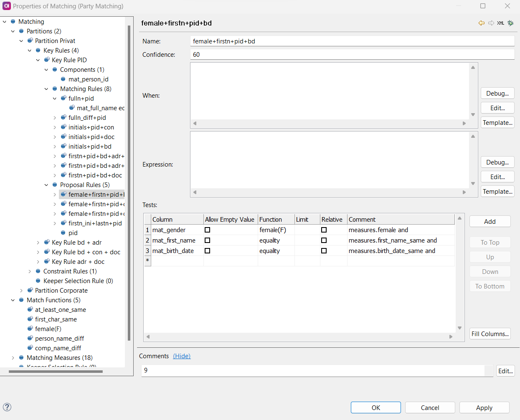Click the Matching root node icon
Screen dimensions: 520x420
point(13,21)
